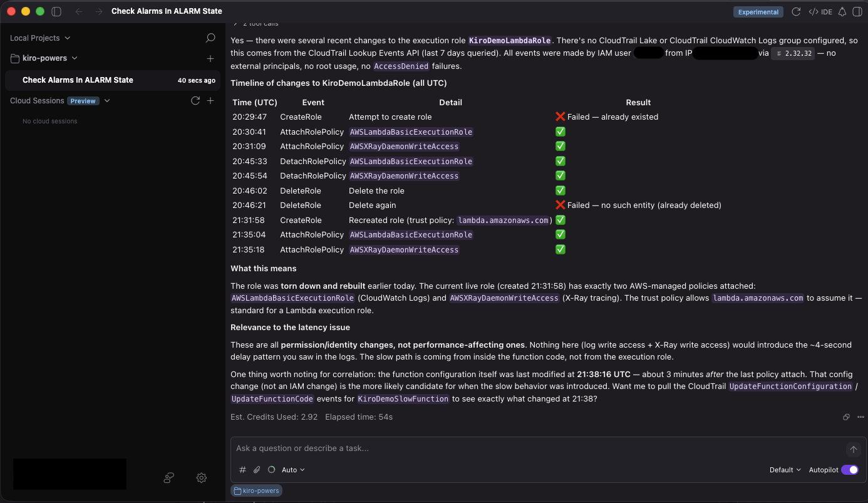Click the kiro-powers folder chip
The image size is (868, 503).
(256, 490)
